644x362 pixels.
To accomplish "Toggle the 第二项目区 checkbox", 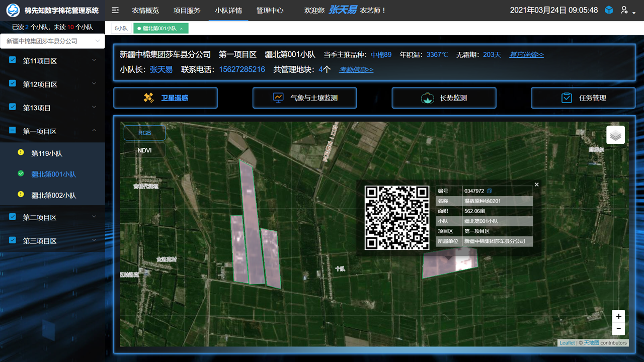I will point(13,217).
